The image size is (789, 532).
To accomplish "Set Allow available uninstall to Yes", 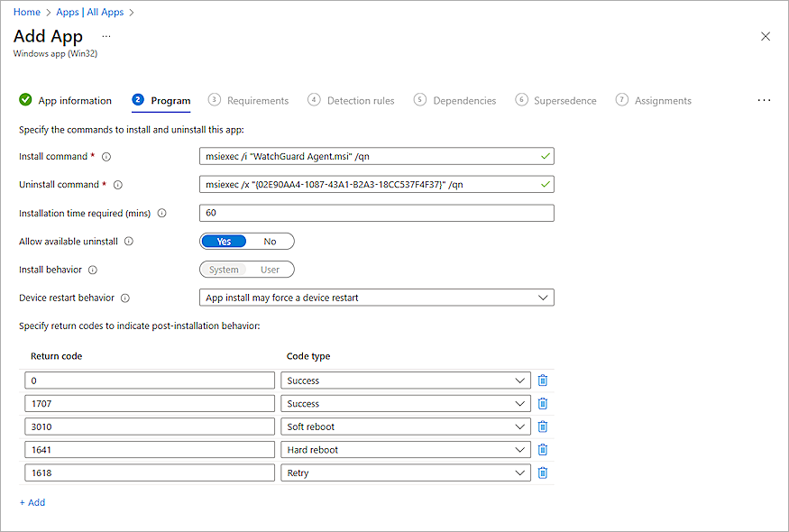I will click(224, 242).
